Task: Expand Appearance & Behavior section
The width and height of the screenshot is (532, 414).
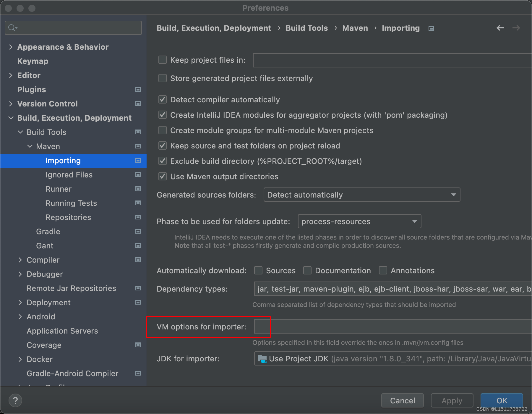Action: point(11,47)
